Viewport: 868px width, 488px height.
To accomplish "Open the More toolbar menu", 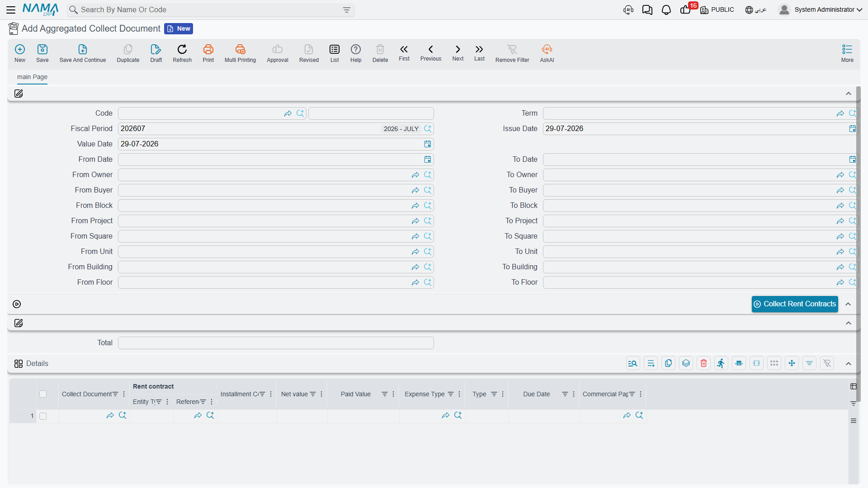I will click(847, 53).
